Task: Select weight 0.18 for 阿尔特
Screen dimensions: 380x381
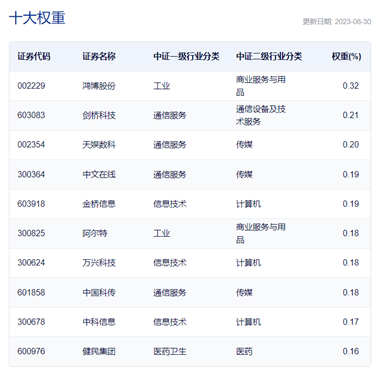Action: (x=351, y=233)
